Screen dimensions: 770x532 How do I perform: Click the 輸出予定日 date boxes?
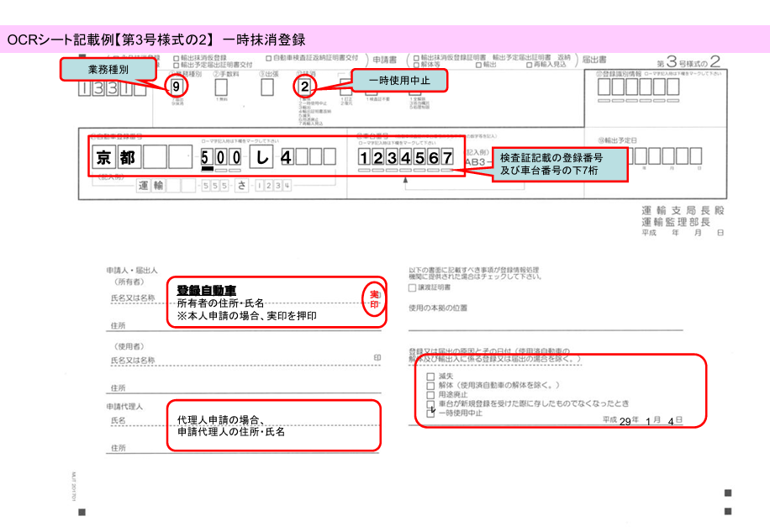click(x=667, y=156)
